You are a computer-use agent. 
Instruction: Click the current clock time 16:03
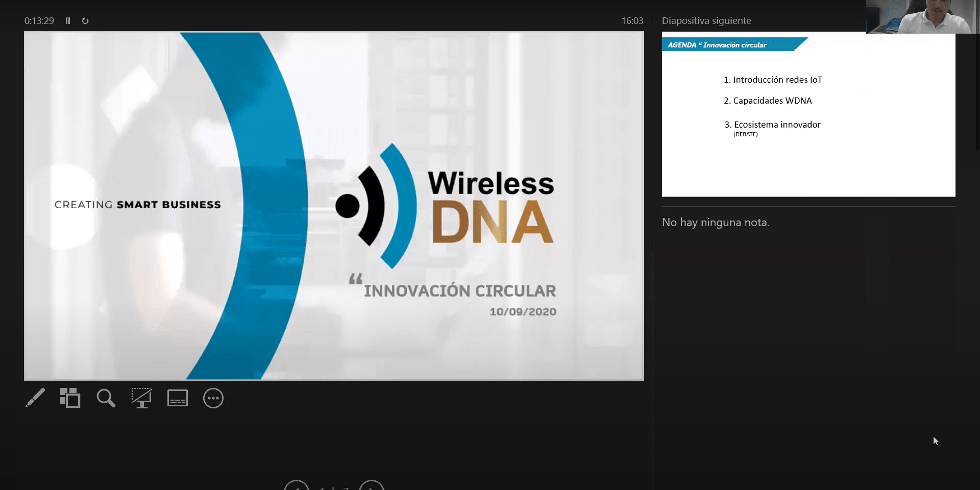point(632,21)
